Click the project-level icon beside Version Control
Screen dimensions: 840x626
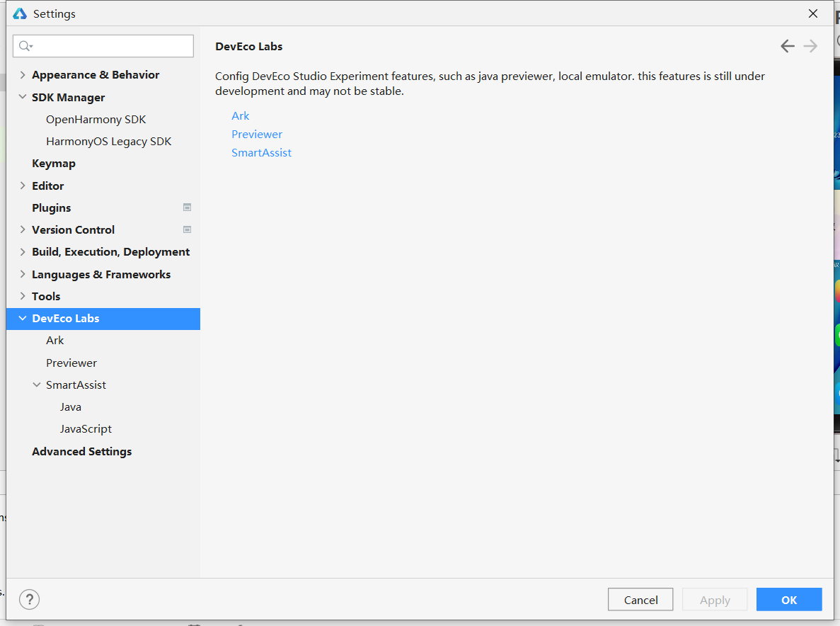point(187,229)
